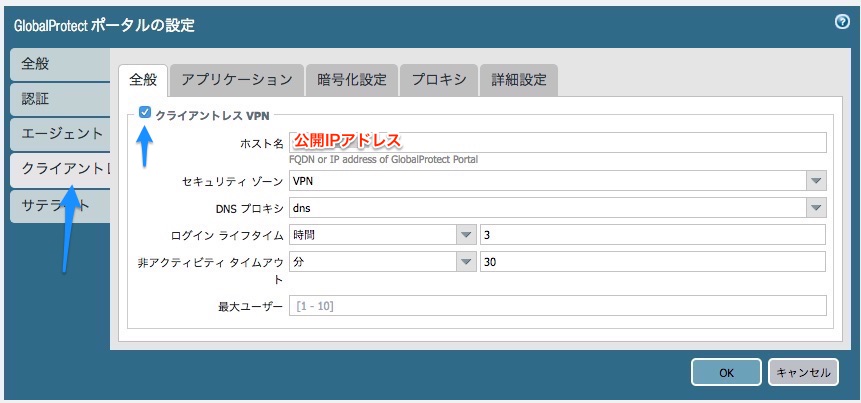The width and height of the screenshot is (861, 403).
Task: Open the クライアントレス side tab
Action: tap(60, 170)
